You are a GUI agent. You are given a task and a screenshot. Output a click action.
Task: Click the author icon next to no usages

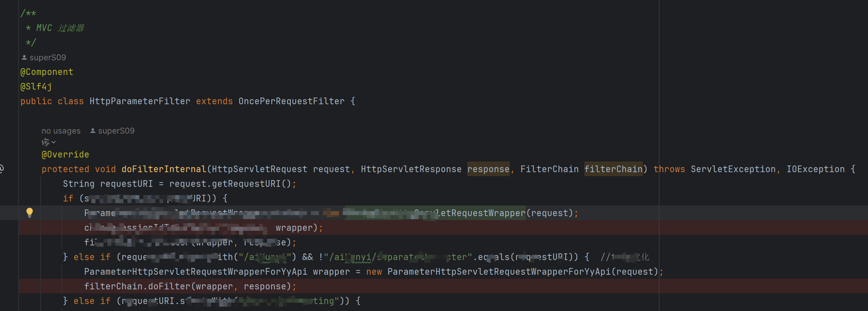tap(93, 131)
